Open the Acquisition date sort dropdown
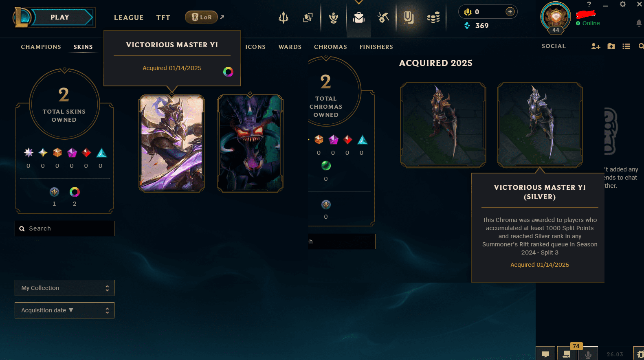Image resolution: width=644 pixels, height=360 pixels. pos(64,310)
